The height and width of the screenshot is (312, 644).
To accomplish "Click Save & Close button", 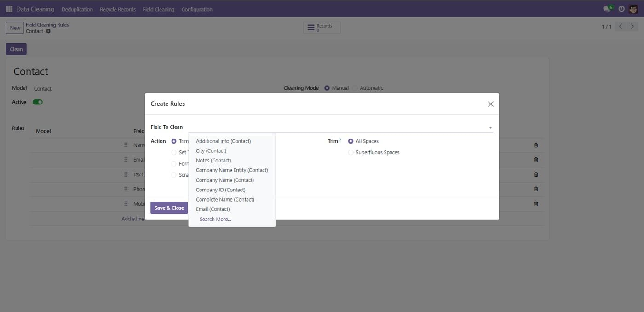I will [169, 208].
